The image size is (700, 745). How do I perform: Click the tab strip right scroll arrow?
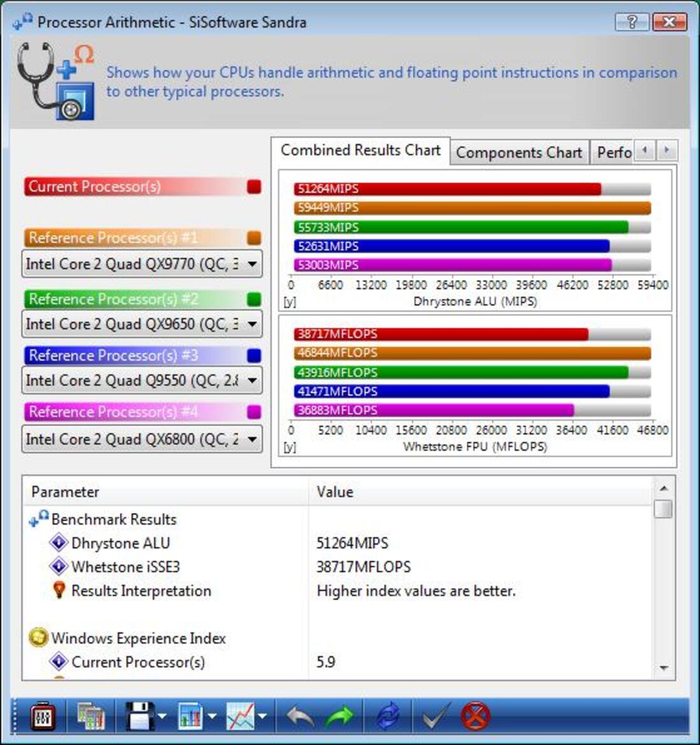667,151
